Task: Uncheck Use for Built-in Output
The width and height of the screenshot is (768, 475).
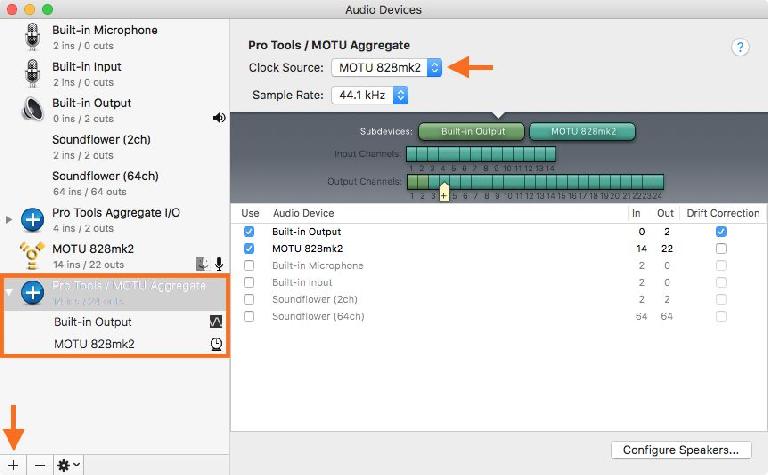Action: click(249, 231)
